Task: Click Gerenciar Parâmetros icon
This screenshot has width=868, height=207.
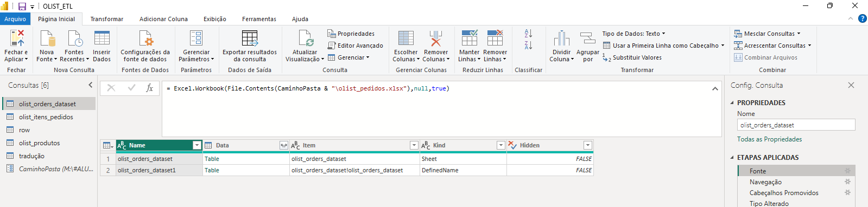Action: click(x=196, y=38)
